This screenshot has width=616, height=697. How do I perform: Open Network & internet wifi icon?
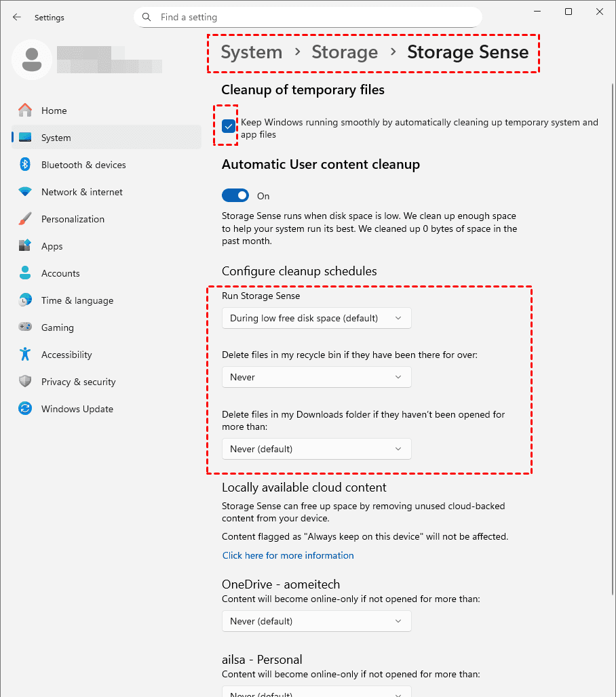[x=25, y=192]
